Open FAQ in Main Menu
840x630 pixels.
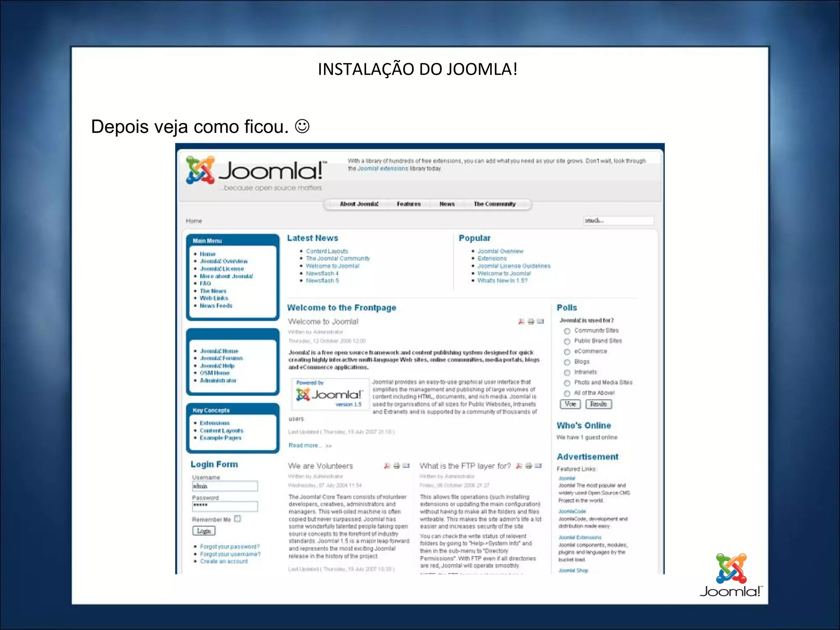coord(205,283)
